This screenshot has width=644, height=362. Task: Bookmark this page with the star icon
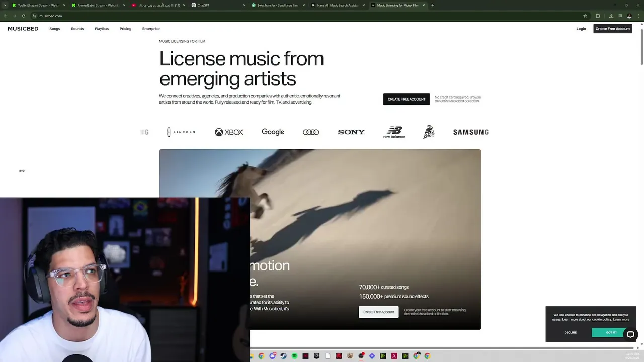coord(585,16)
